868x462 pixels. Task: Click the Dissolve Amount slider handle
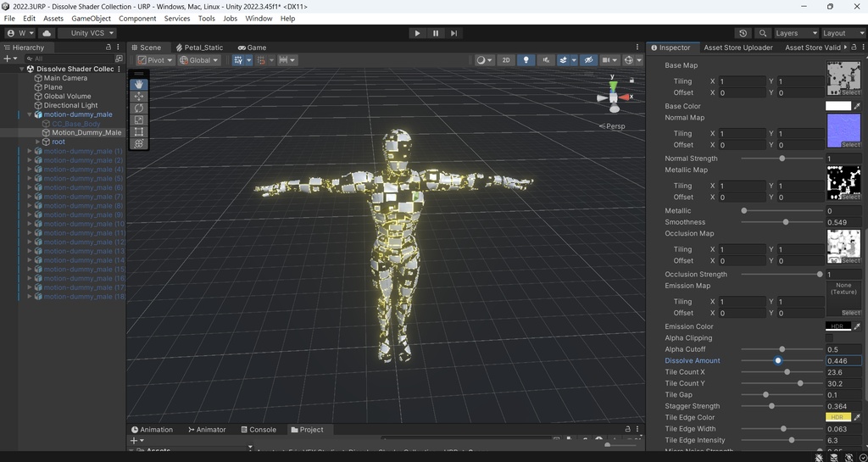[778, 361]
